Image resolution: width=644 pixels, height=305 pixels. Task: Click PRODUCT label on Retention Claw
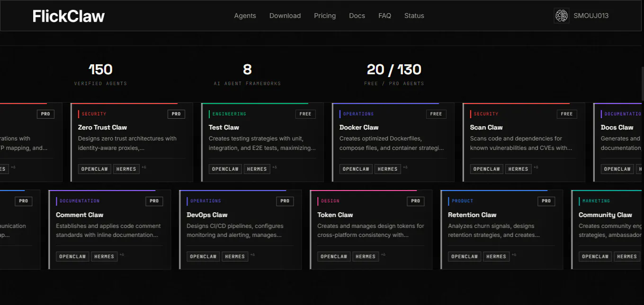pyautogui.click(x=462, y=201)
